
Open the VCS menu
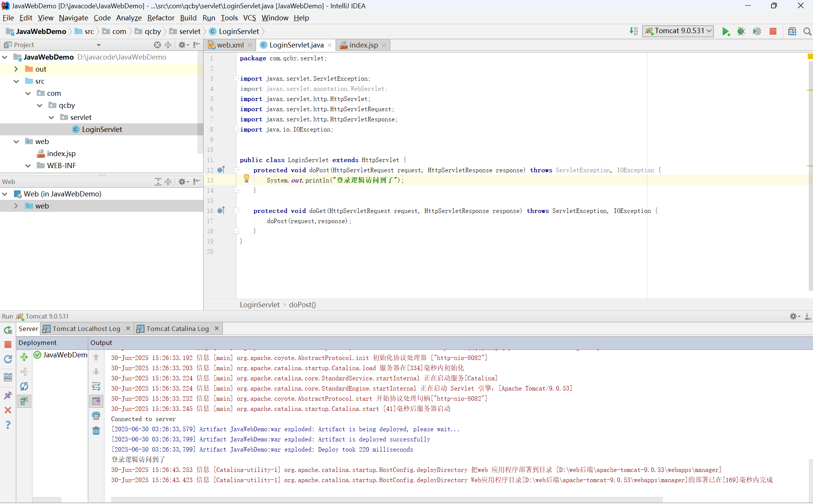249,18
